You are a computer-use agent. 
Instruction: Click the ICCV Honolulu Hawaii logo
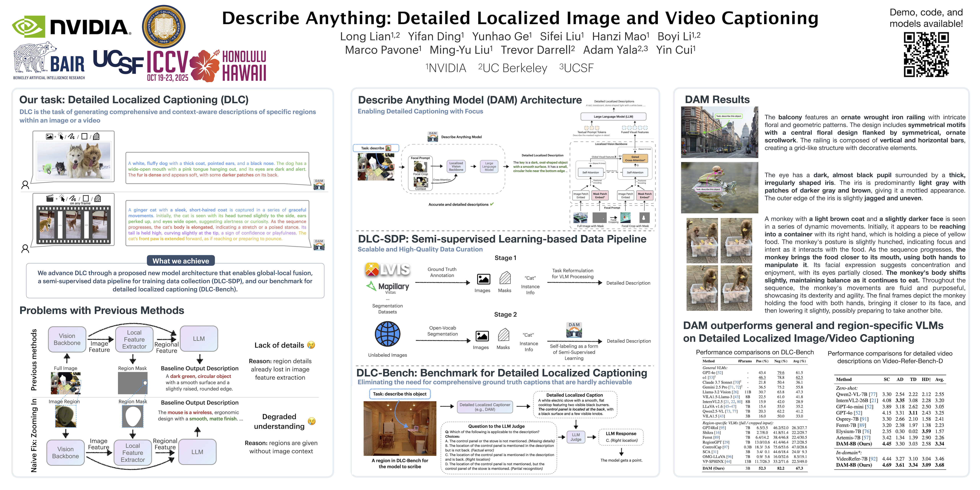(207, 65)
